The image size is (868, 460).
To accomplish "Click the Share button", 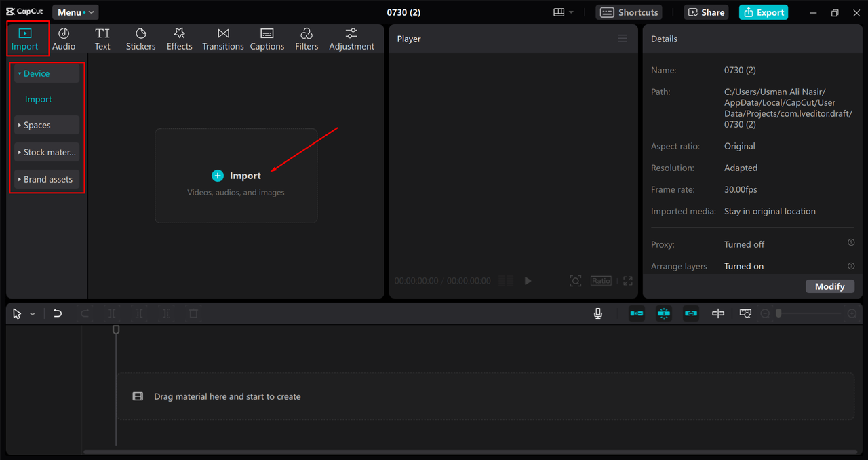I will [x=705, y=12].
